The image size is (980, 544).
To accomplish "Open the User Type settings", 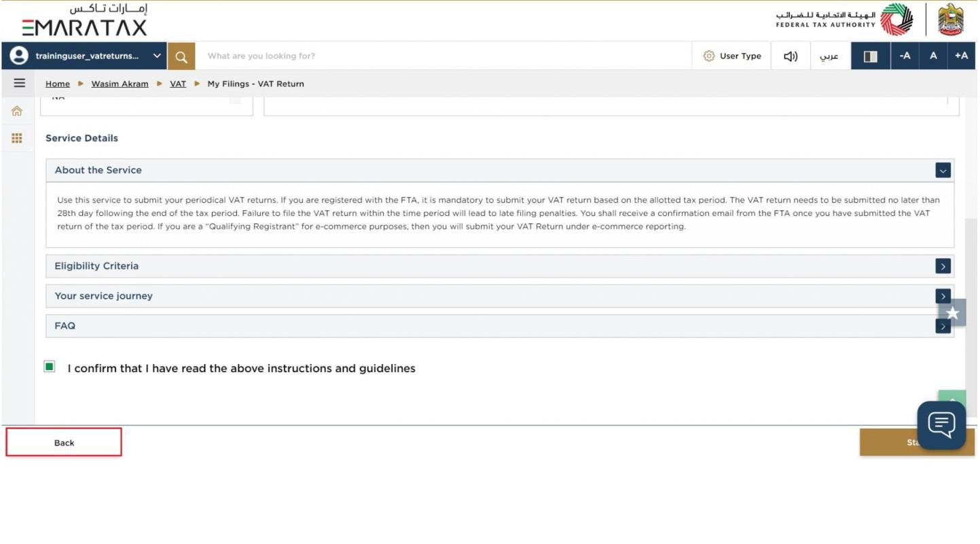I will click(x=732, y=56).
